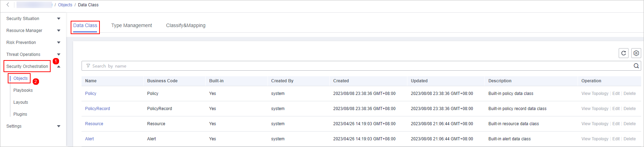Screen dimensions: 644x147
Task: Click the refresh table icon
Action: point(623,53)
